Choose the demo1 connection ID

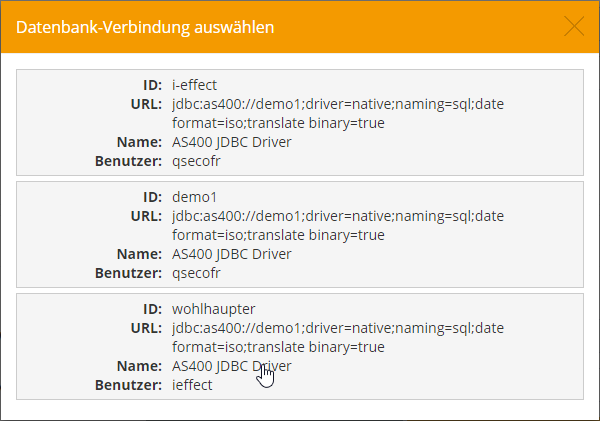[195, 197]
